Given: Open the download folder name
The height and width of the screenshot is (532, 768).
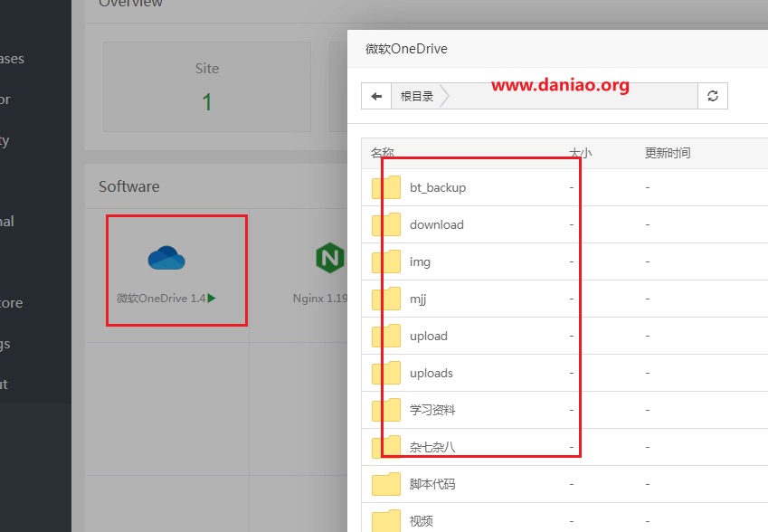Looking at the screenshot, I should (437, 224).
